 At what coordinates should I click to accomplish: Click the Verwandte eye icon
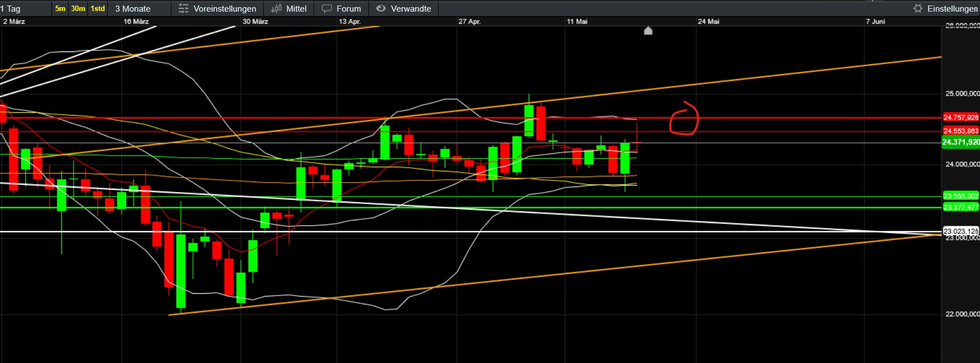pos(380,8)
